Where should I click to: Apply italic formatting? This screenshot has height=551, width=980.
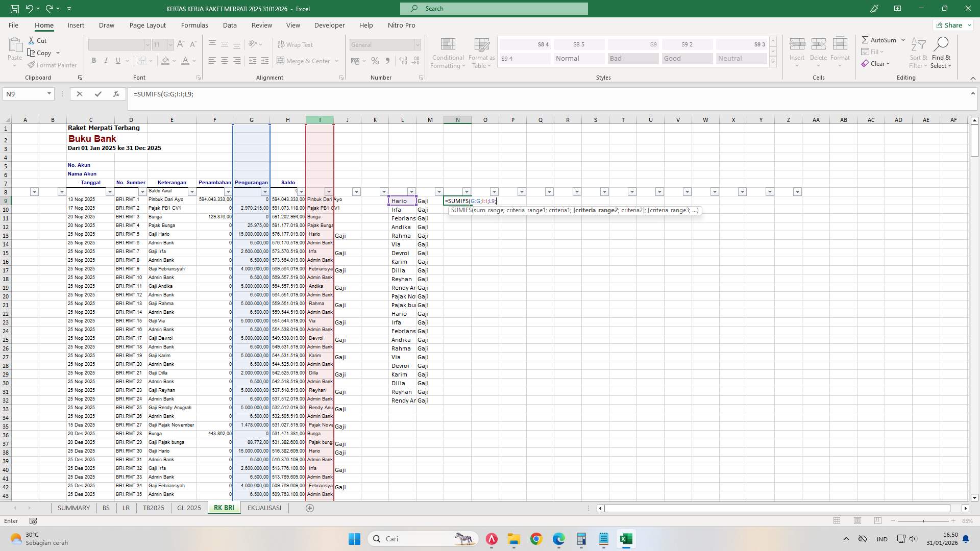tap(106, 60)
